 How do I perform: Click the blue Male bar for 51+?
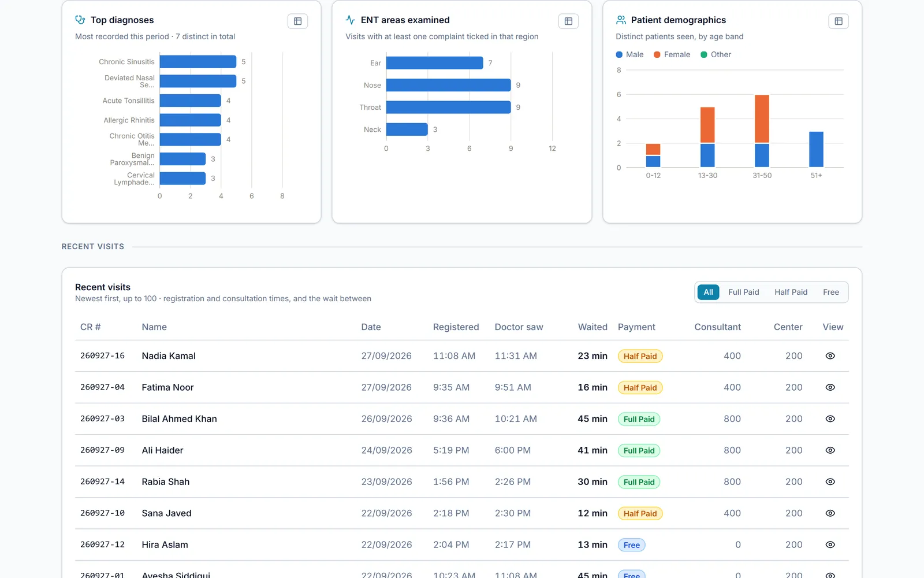[816, 149]
